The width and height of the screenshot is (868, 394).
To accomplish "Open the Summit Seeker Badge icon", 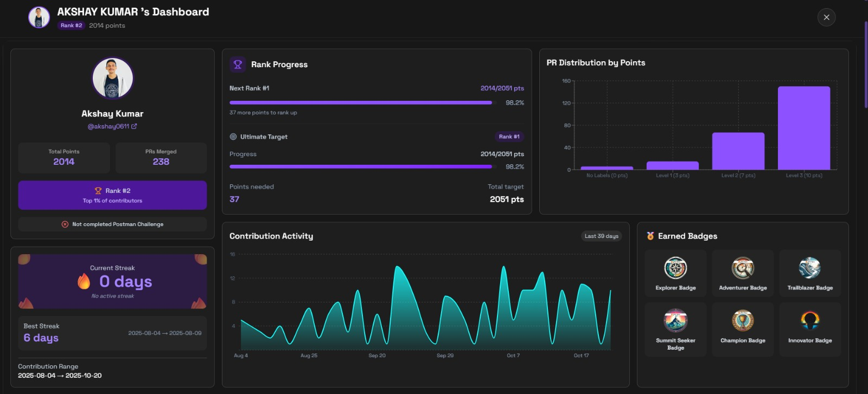I will pyautogui.click(x=675, y=320).
